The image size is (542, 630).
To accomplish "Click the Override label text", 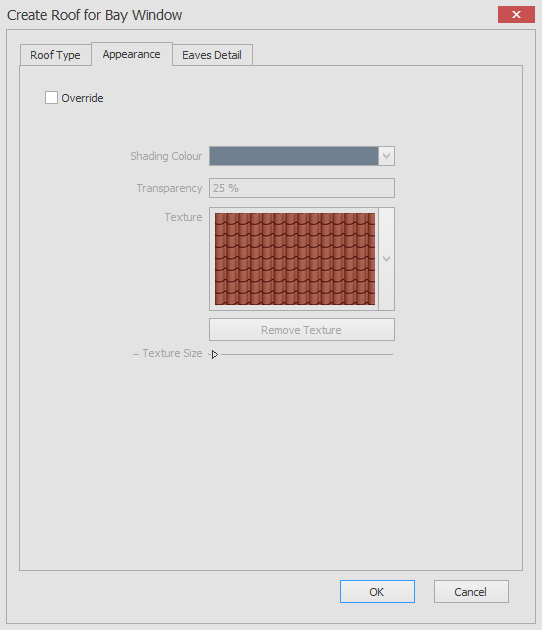I will 82,98.
